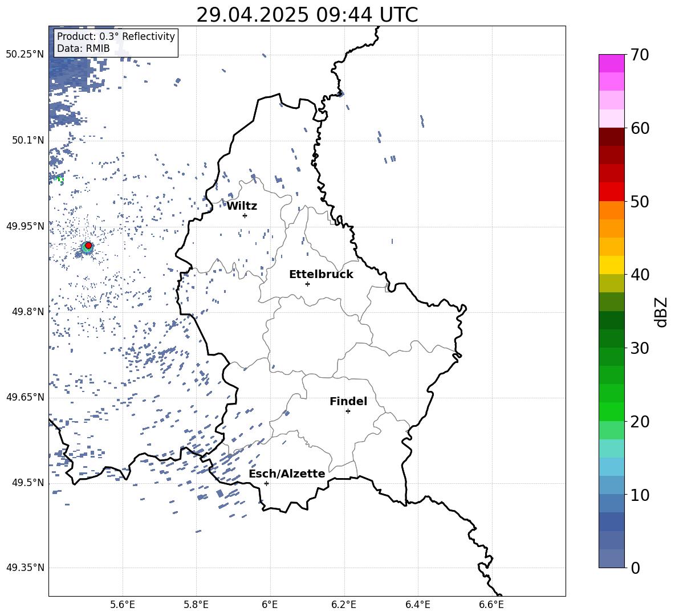Click the 49.8°N latitude label

tap(28, 312)
